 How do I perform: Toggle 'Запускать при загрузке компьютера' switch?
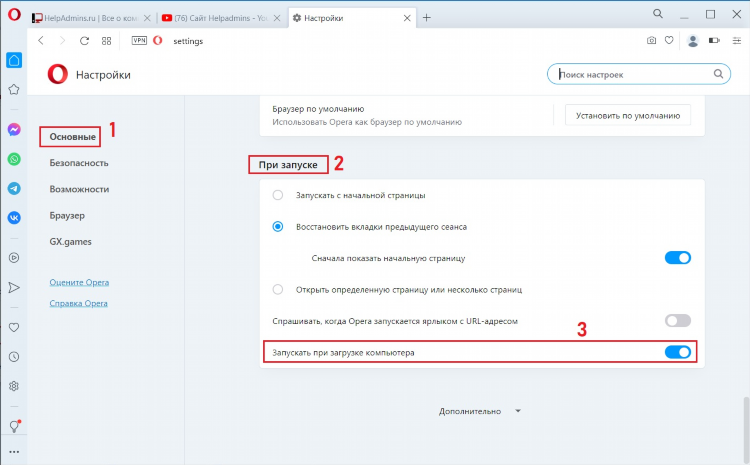pos(678,352)
